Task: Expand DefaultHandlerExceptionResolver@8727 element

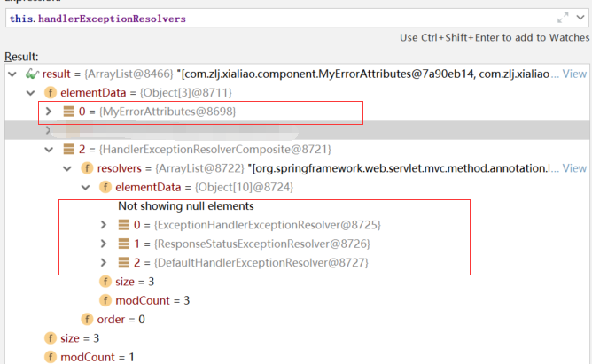Action: [x=104, y=262]
